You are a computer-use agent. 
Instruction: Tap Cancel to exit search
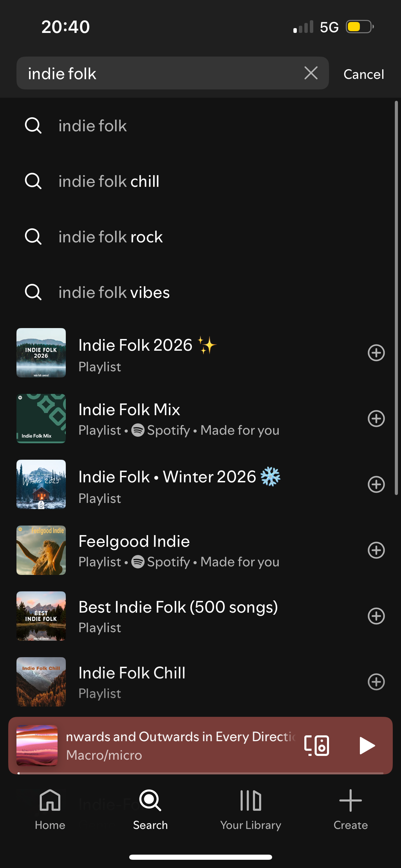364,74
